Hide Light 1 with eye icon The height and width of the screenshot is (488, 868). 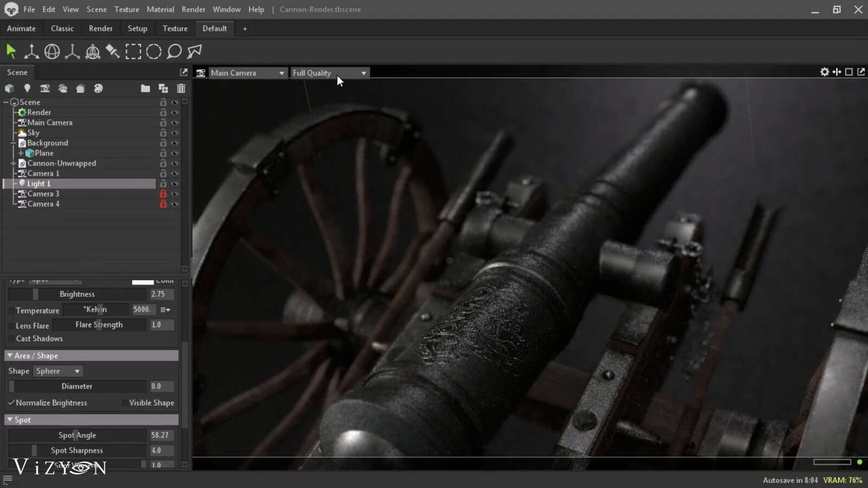coord(175,184)
